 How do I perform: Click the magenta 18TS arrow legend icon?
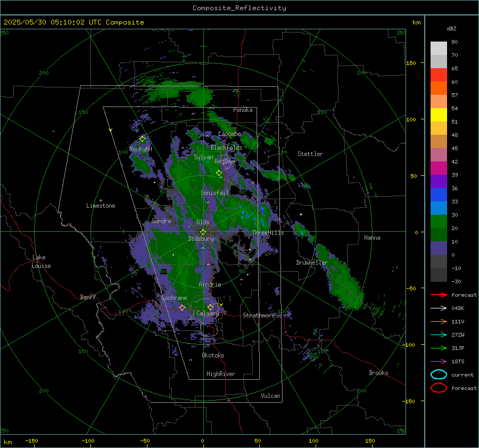pos(439,362)
